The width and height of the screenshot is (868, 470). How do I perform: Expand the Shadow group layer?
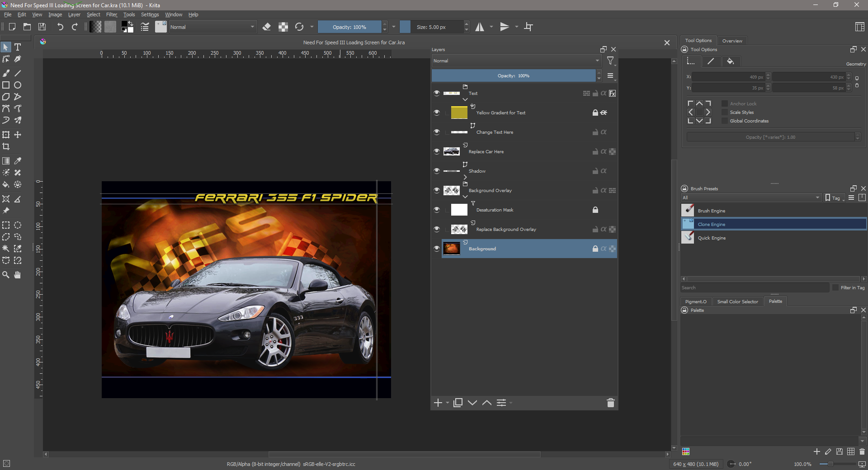(x=465, y=177)
